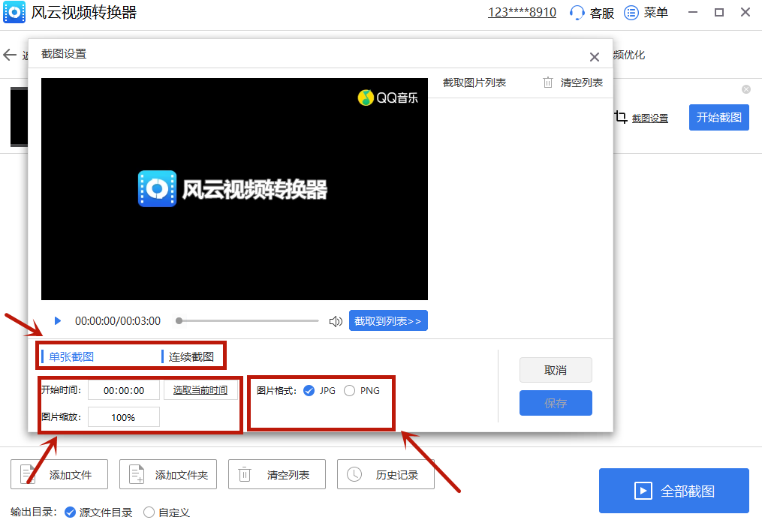Click 选取当前时间 link button
The height and width of the screenshot is (532, 762).
pyautogui.click(x=200, y=390)
